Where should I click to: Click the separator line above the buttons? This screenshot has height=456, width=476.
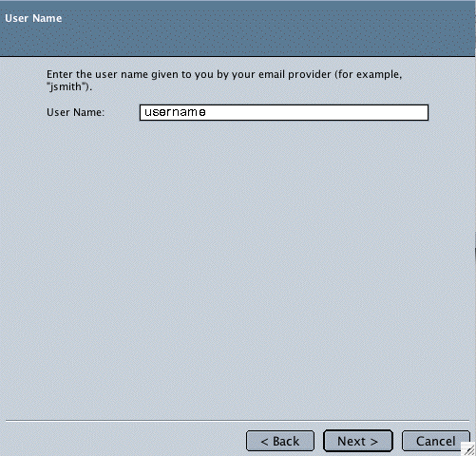click(238, 421)
